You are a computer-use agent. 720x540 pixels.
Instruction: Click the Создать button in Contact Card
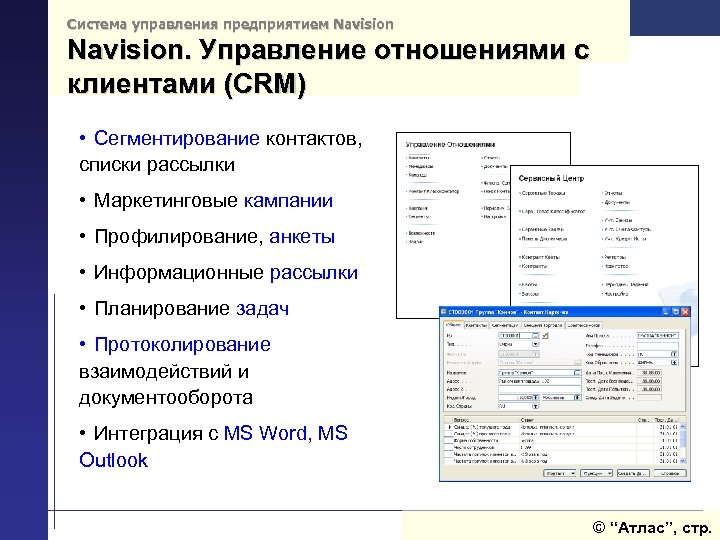click(633, 473)
